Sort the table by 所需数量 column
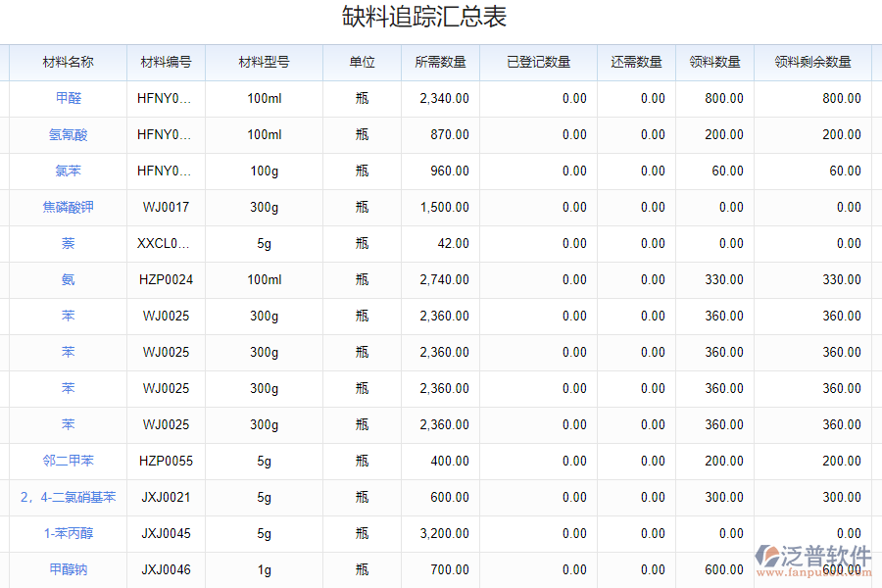Image resolution: width=882 pixels, height=588 pixels. coord(441,62)
